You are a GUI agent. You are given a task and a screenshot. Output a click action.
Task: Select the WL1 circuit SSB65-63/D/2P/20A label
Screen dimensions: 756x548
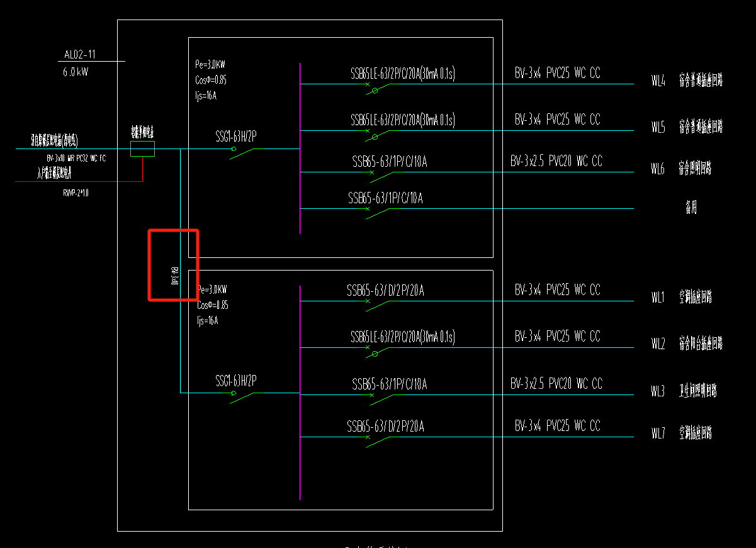(385, 291)
